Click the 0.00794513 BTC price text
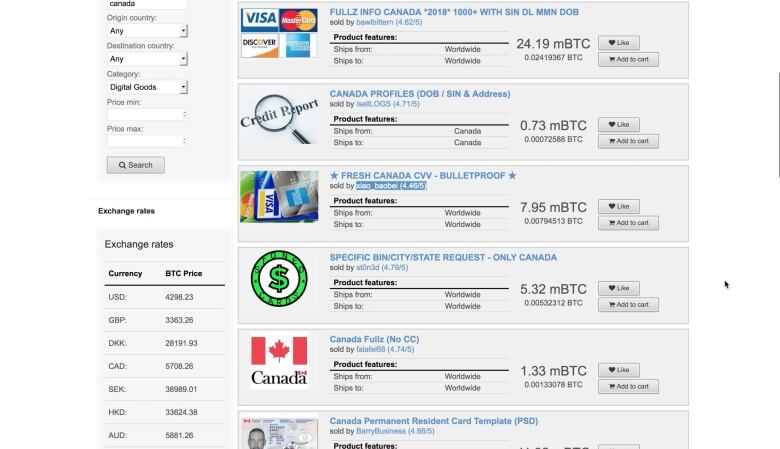This screenshot has width=780, height=449. point(553,221)
